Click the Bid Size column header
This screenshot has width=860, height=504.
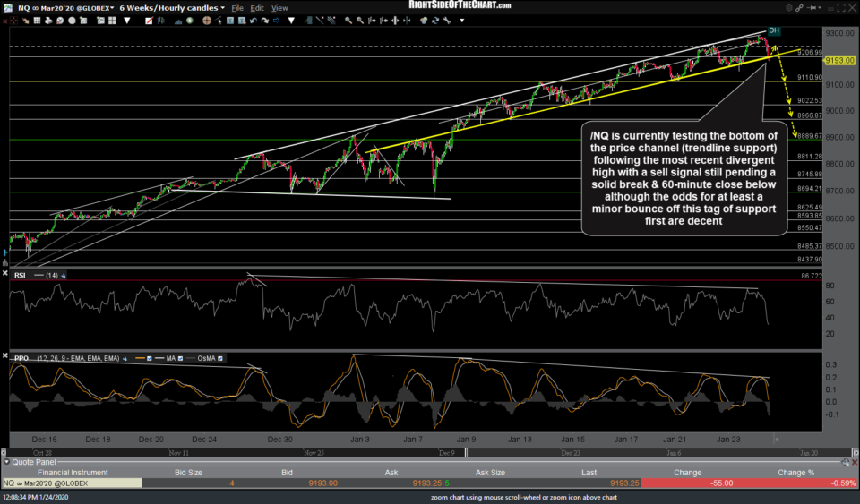coord(188,473)
